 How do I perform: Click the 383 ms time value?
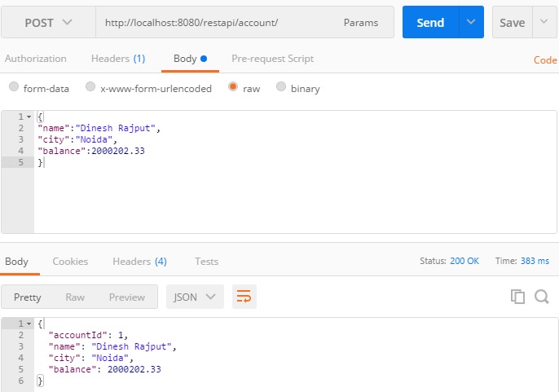click(x=535, y=261)
